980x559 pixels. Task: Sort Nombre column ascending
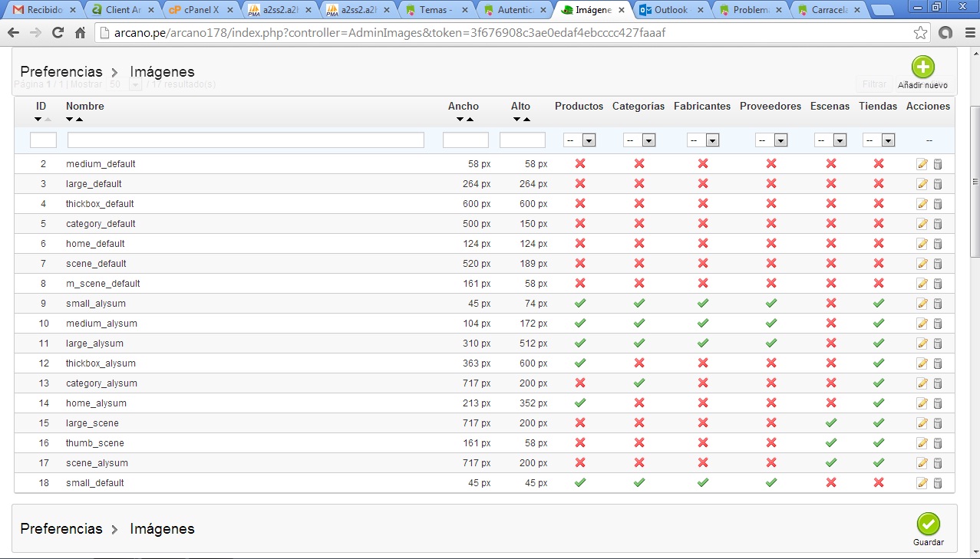(x=79, y=120)
